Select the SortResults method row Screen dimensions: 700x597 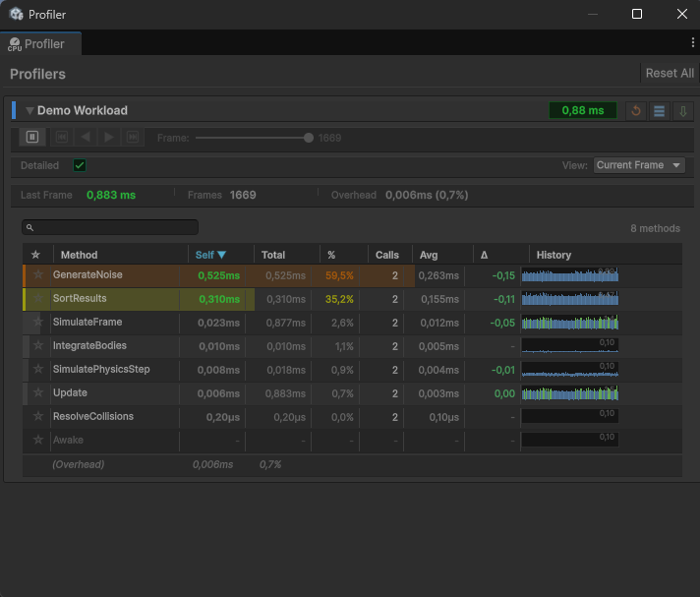pos(352,299)
